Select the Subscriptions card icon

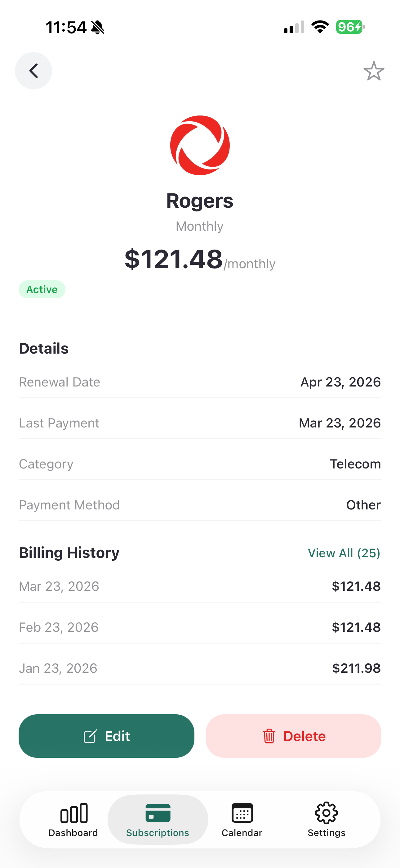pyautogui.click(x=158, y=813)
